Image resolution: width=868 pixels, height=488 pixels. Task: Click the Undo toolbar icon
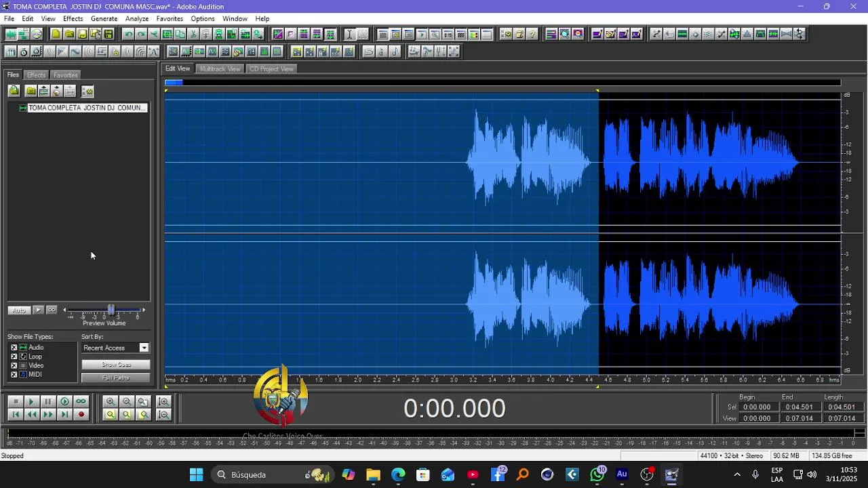pyautogui.click(x=128, y=34)
